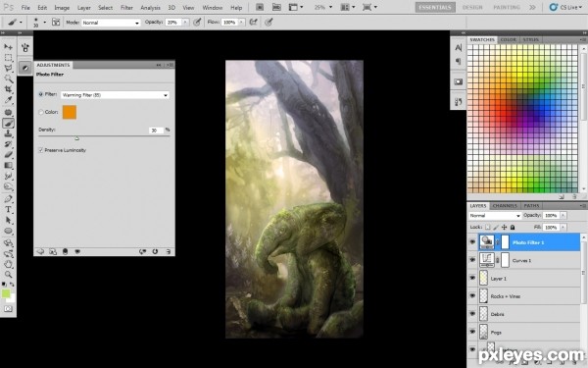Launch Bridge from the top bar

pos(260,7)
